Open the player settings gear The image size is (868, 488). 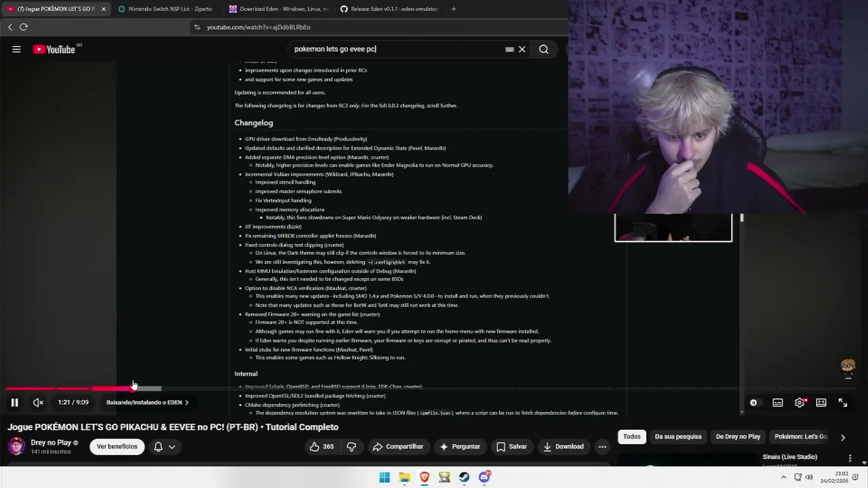800,403
